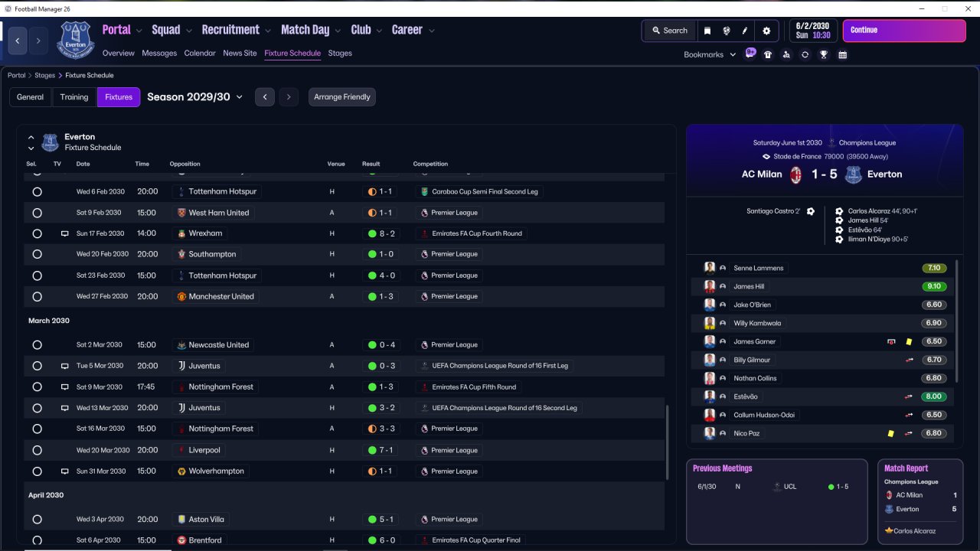Expand the Match Day menu dropdown arrow
The width and height of the screenshot is (980, 551).
click(x=338, y=31)
